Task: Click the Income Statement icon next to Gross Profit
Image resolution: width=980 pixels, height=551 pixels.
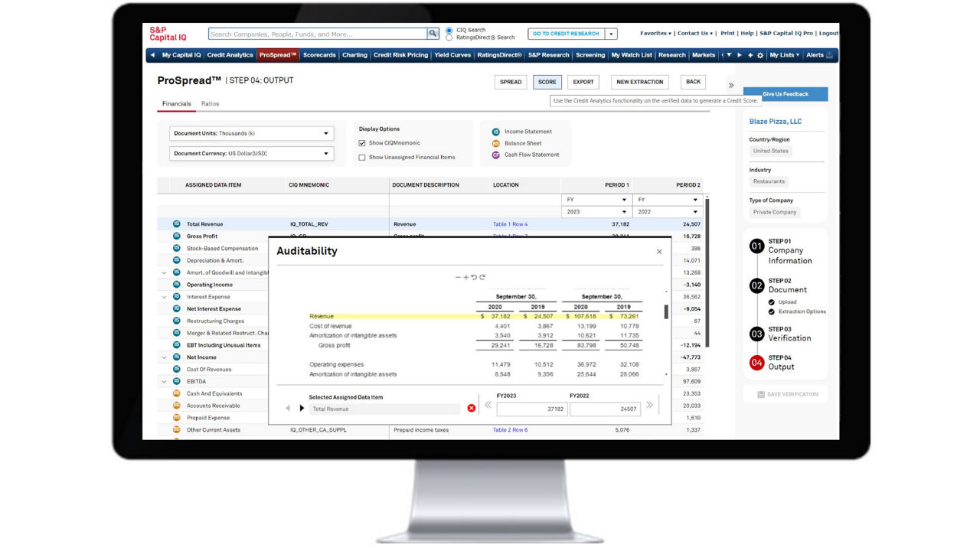Action: 177,236
